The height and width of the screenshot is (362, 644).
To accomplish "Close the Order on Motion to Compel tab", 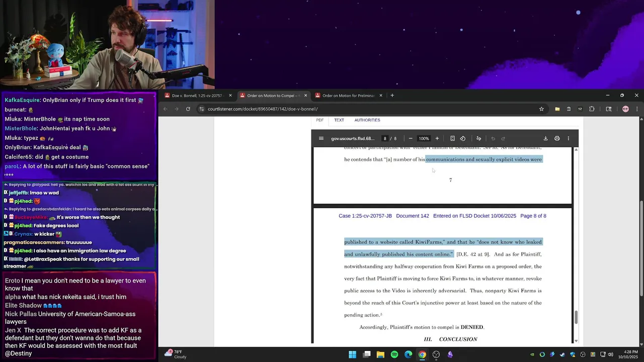I will (x=305, y=96).
